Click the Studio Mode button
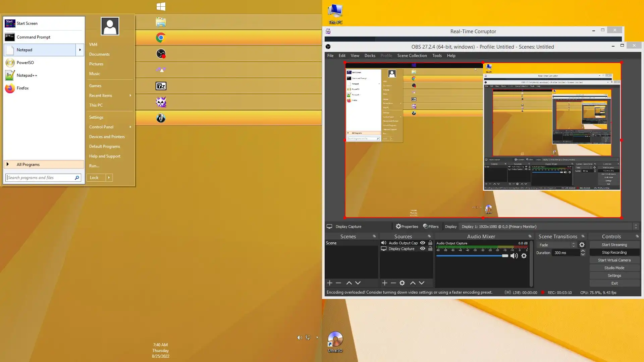This screenshot has width=644, height=362. [x=614, y=268]
